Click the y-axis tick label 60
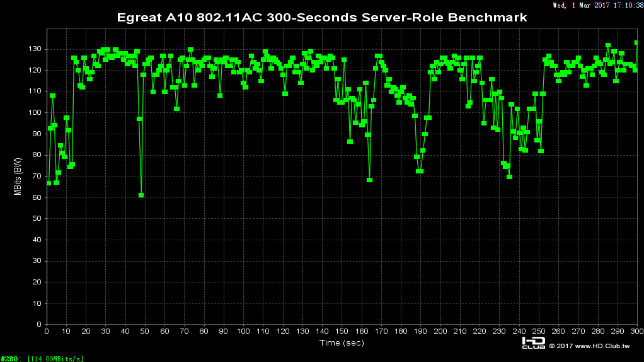Viewport: 644px width, 362px height. 37,197
